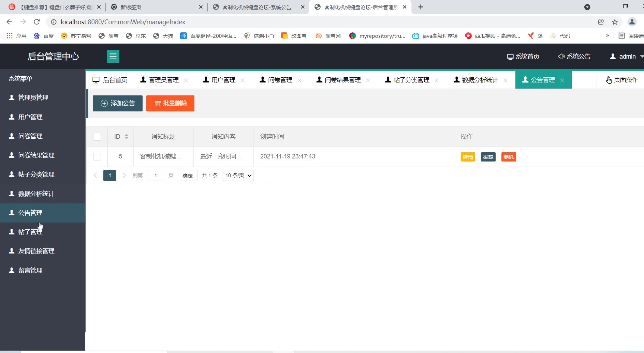Viewport: 644px width, 353px height.
Task: Close the 管理员管理 tab
Action: tap(186, 80)
